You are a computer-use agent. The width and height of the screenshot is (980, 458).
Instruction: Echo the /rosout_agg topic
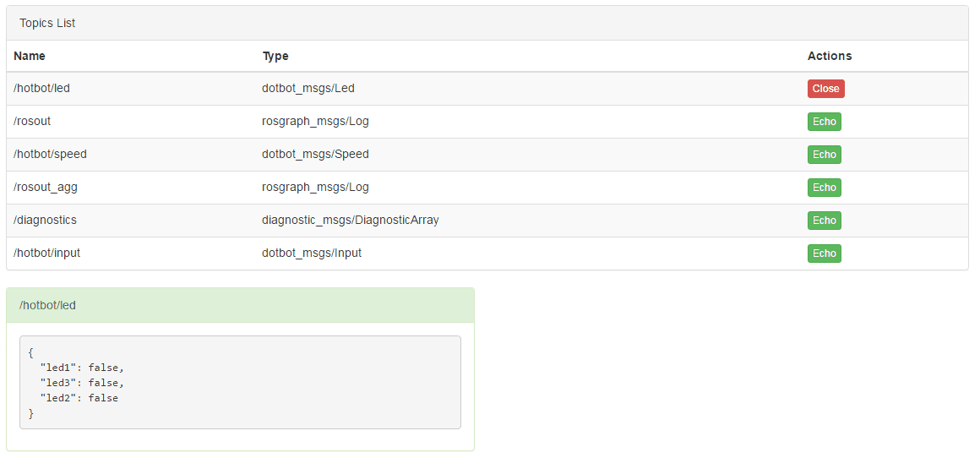[824, 188]
